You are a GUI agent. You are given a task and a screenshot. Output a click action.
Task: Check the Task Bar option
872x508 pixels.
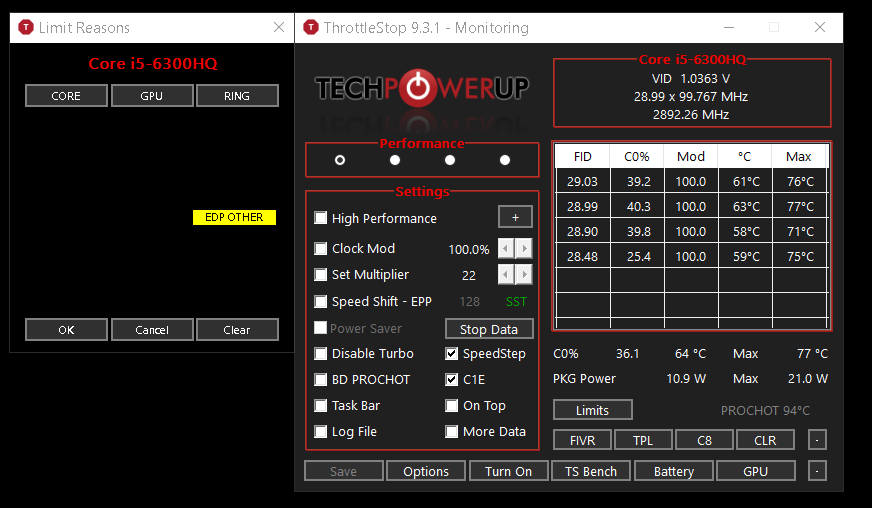tap(320, 406)
